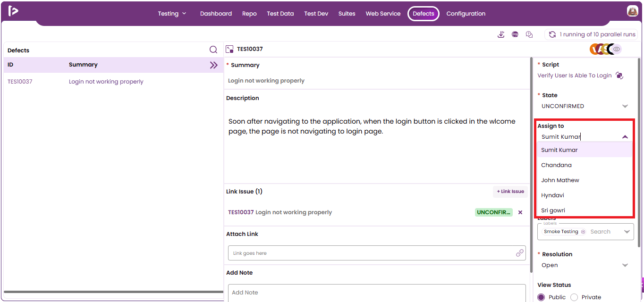Click the UNCONFIR... status badge

(x=493, y=212)
